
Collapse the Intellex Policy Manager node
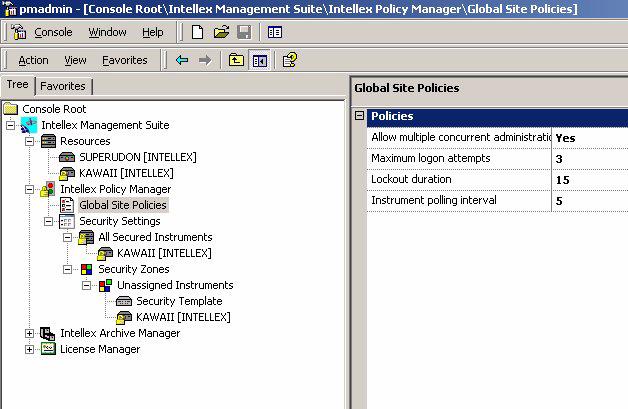pyautogui.click(x=29, y=189)
